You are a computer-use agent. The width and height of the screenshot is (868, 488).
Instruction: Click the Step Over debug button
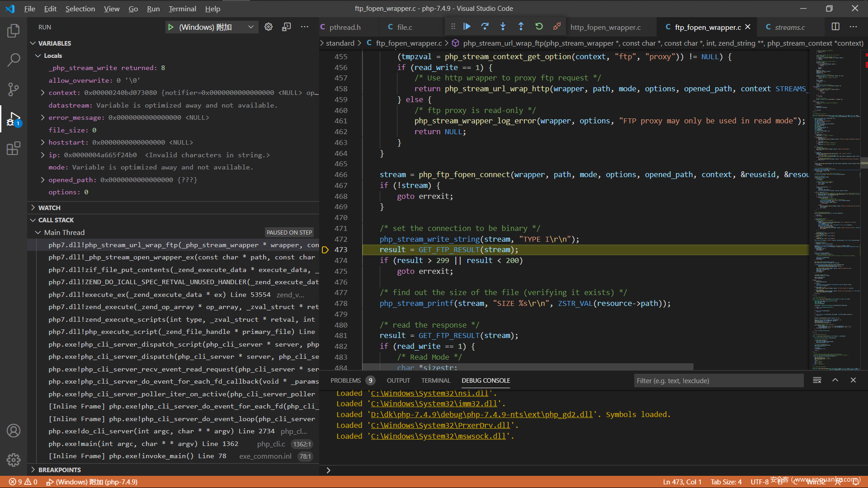pyautogui.click(x=485, y=27)
